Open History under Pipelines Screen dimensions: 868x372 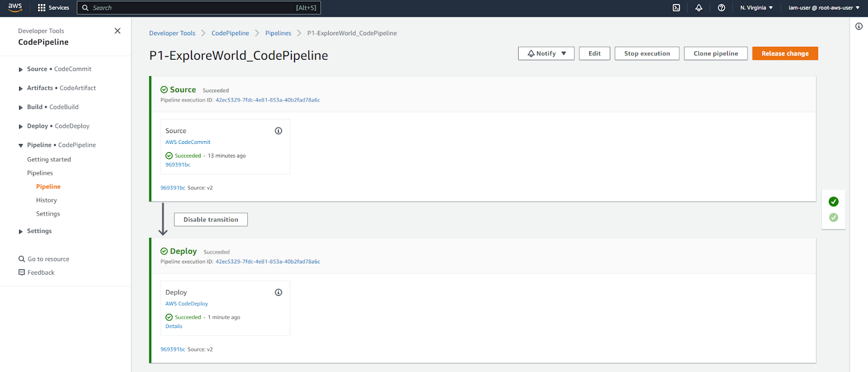coord(47,200)
